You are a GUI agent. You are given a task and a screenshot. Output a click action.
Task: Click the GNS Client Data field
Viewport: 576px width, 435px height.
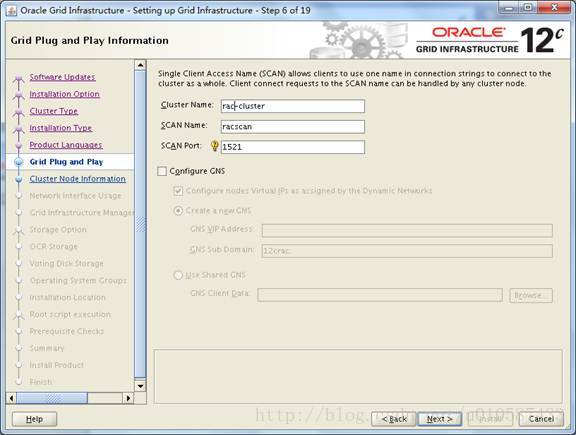[380, 295]
